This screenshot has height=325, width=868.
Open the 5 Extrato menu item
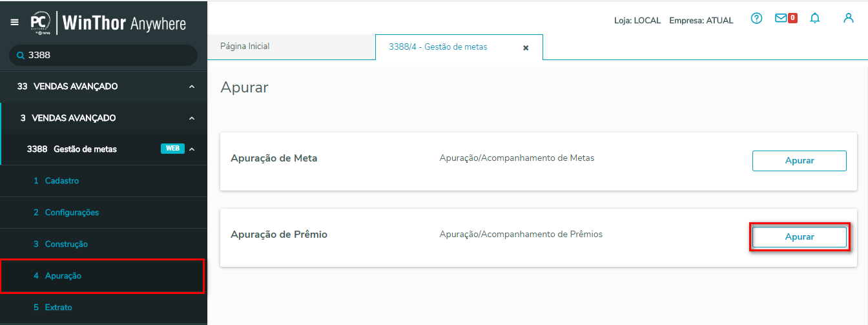tap(58, 308)
